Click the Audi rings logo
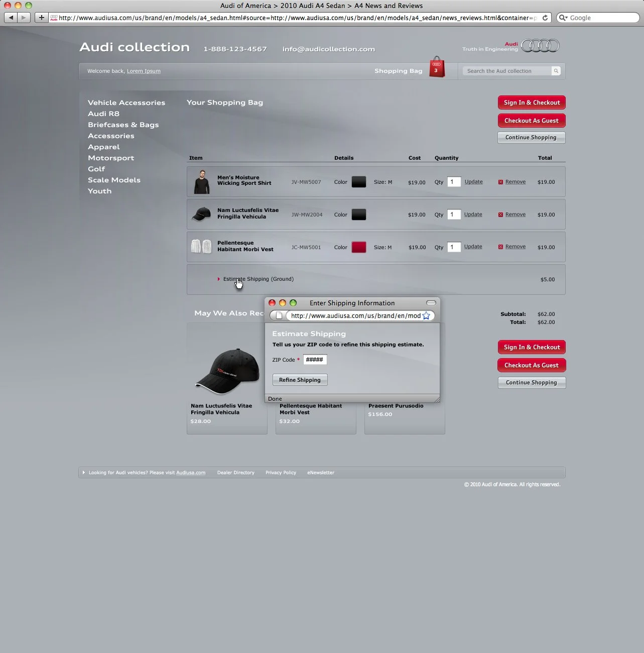This screenshot has height=653, width=644. (x=540, y=46)
